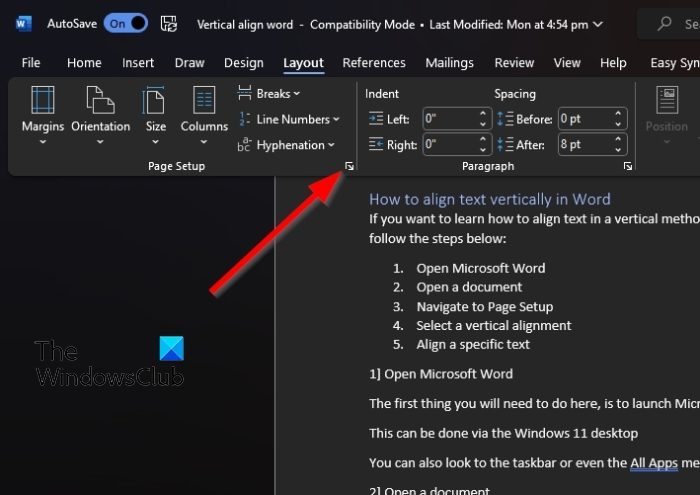Decrease Spacing After with down arrow
This screenshot has height=495, width=700.
coord(618,150)
